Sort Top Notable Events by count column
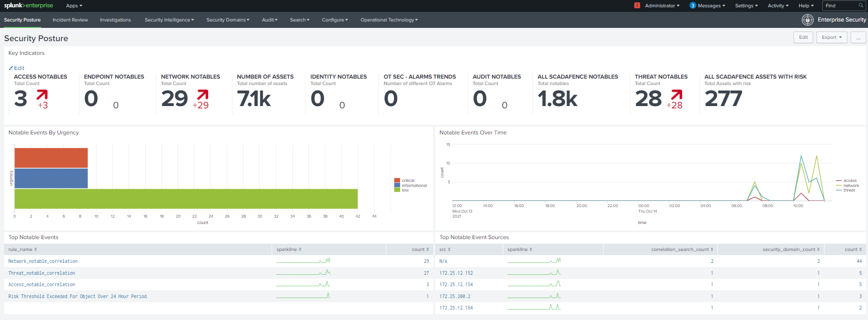Image resolution: width=868 pixels, height=320 pixels. pos(420,250)
